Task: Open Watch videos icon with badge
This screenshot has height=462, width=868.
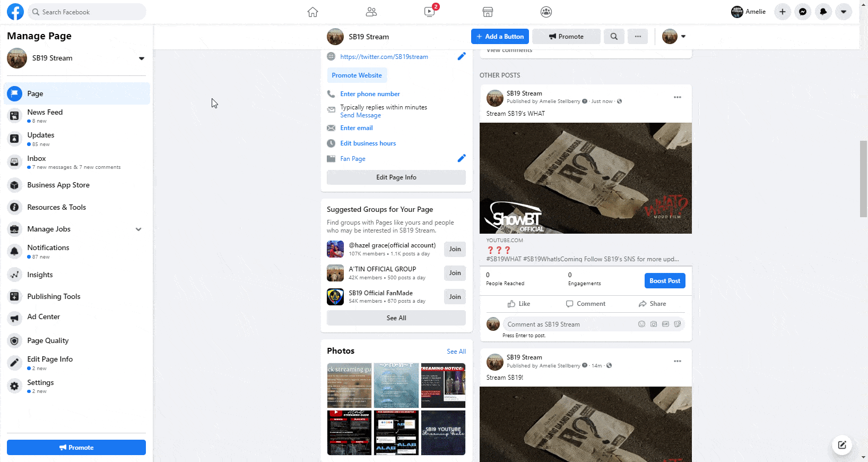Action: tap(430, 12)
